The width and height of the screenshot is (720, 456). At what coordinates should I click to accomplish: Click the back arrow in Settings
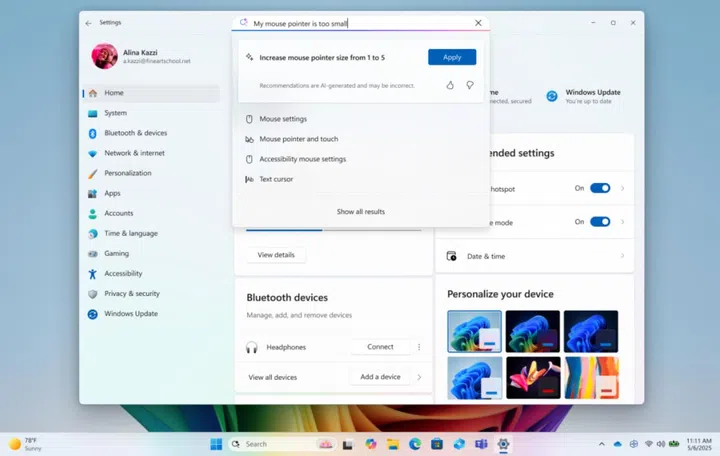click(x=89, y=22)
